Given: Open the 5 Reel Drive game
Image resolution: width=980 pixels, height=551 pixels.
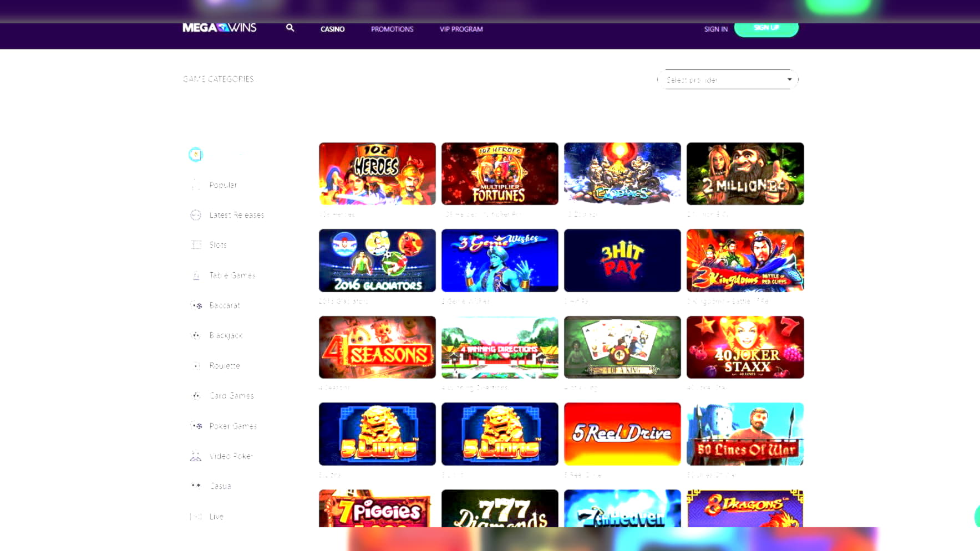Looking at the screenshot, I should 622,434.
